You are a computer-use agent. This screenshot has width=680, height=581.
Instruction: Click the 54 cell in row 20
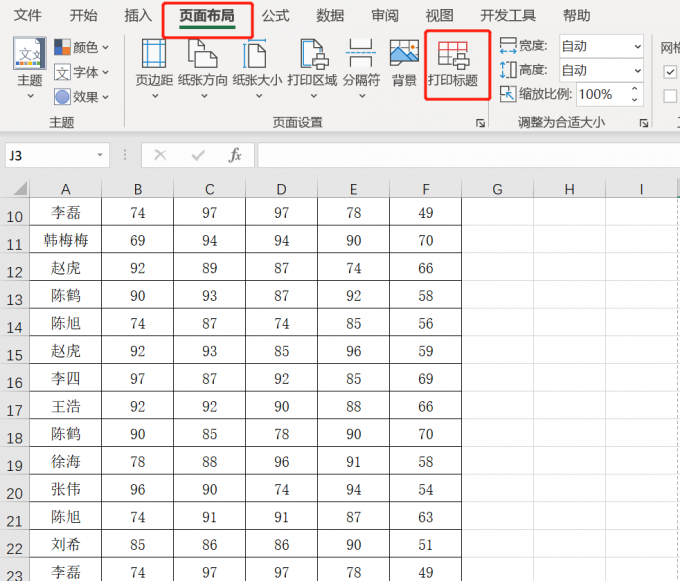(425, 489)
